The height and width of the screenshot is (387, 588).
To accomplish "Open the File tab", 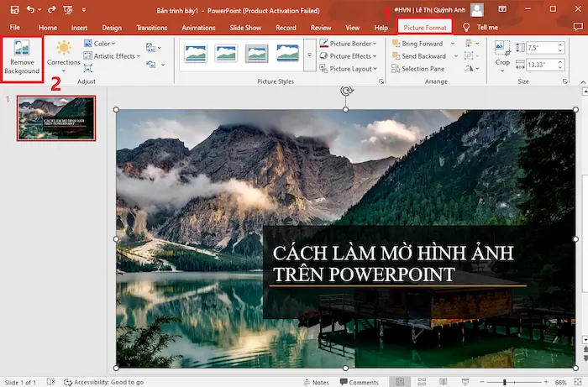I will 15,28.
